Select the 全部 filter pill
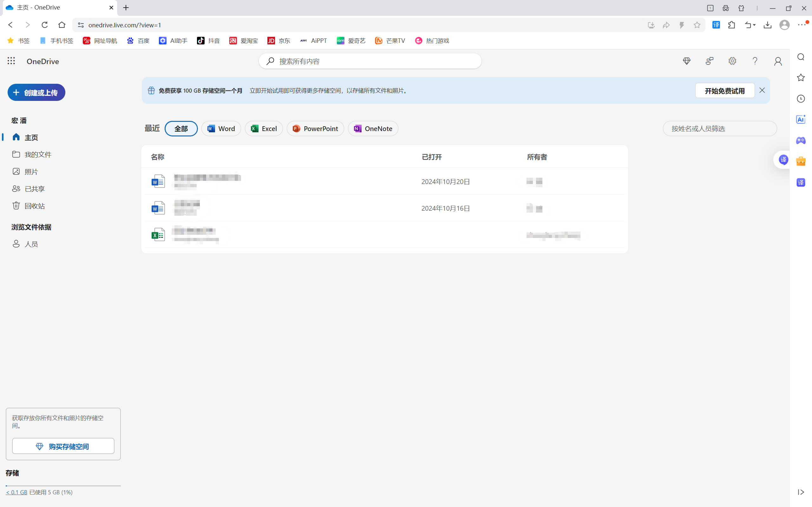Viewport: 812px width, 507px height. tap(181, 129)
